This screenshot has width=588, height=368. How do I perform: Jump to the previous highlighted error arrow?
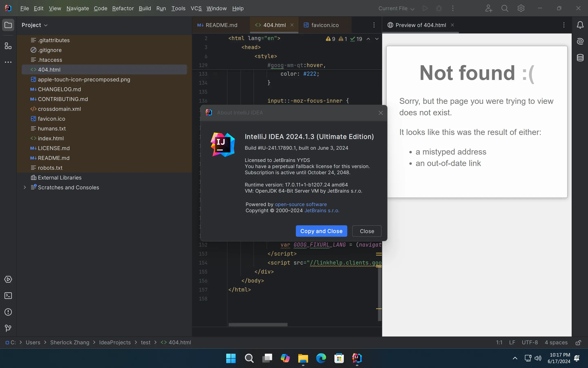coord(368,39)
